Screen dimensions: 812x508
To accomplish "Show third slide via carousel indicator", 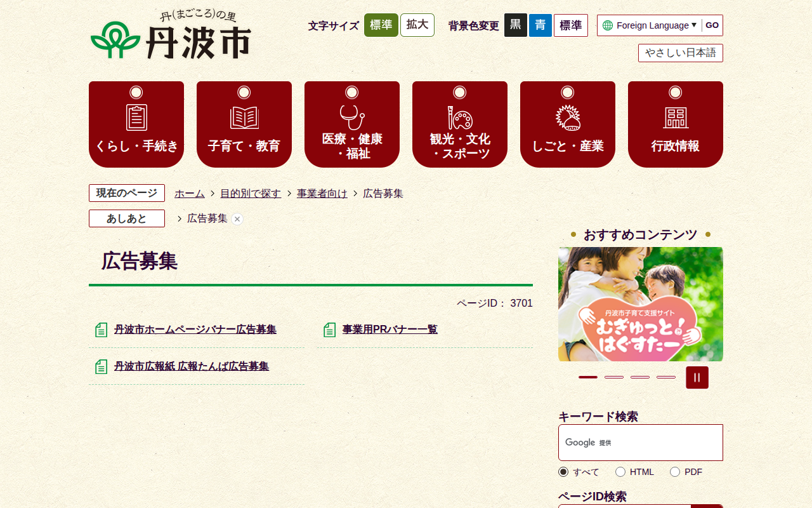I will click(640, 377).
